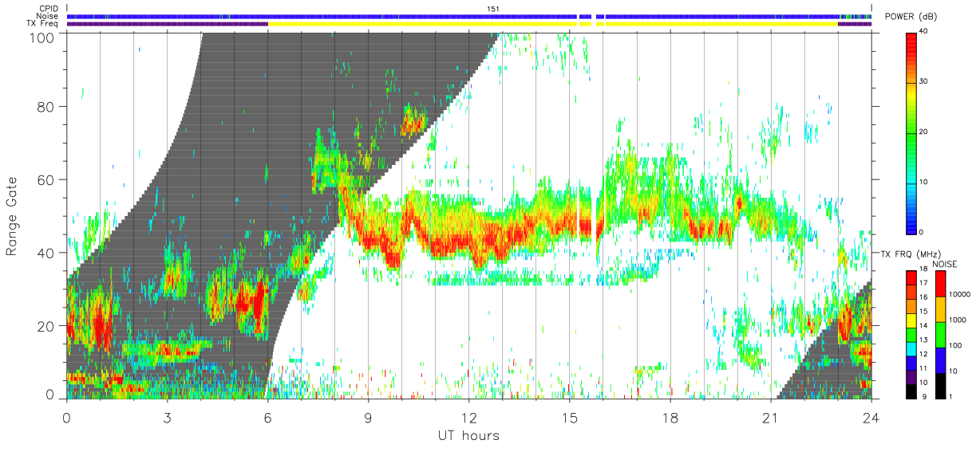
Task: Select the POWER (dB) legend title
Action: pyautogui.click(x=911, y=17)
